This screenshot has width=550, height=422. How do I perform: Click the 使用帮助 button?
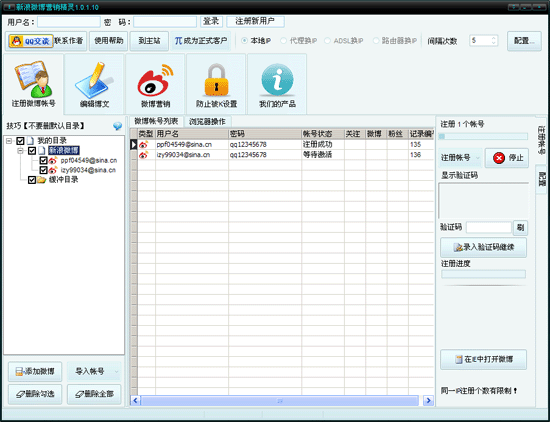109,41
